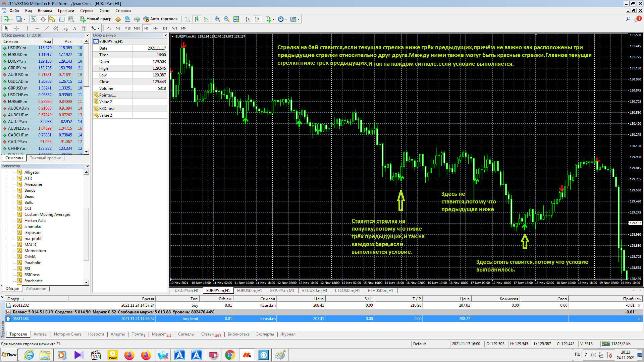Switch chart to candlestick display
Viewport: 644px width, 362px height.
click(x=197, y=19)
